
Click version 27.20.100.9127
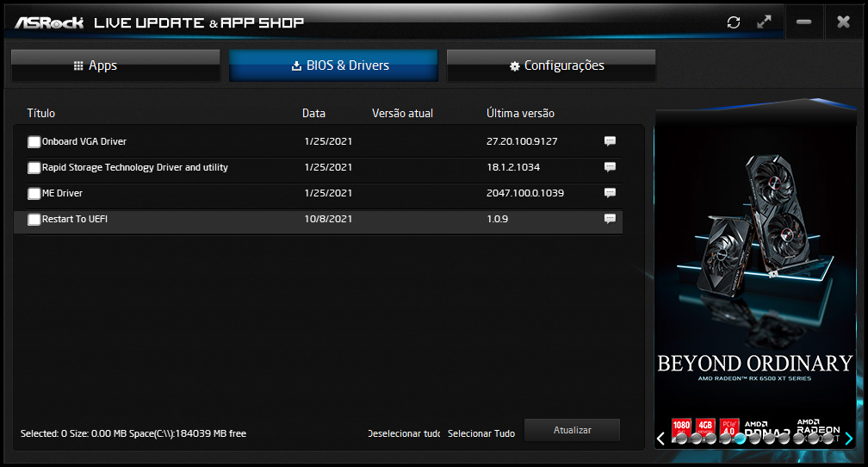click(522, 141)
